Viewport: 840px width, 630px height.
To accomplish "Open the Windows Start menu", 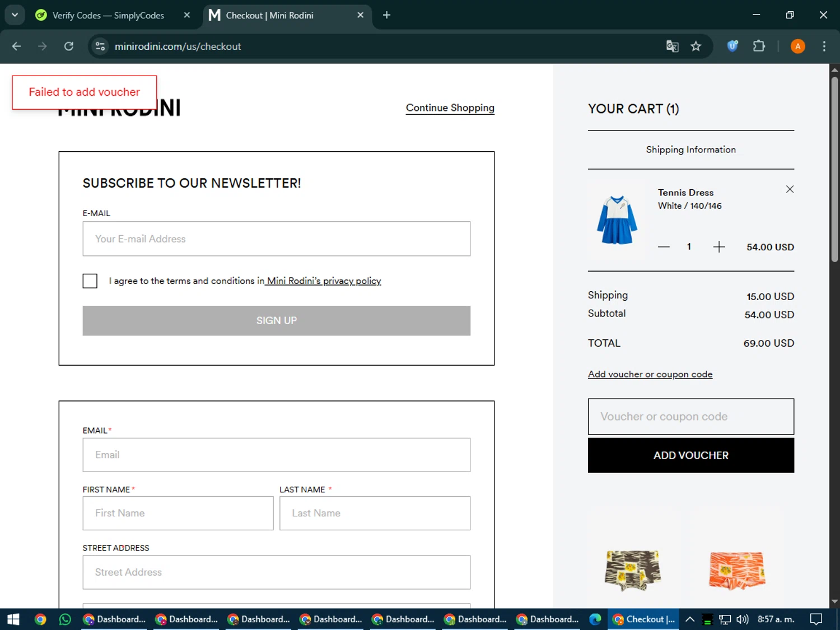I will 13,619.
